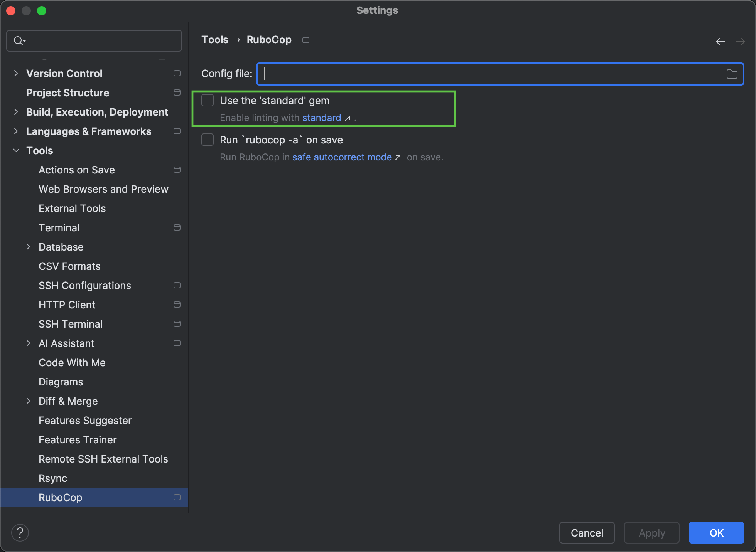Click the Cancel button
The height and width of the screenshot is (552, 756).
[x=586, y=533]
